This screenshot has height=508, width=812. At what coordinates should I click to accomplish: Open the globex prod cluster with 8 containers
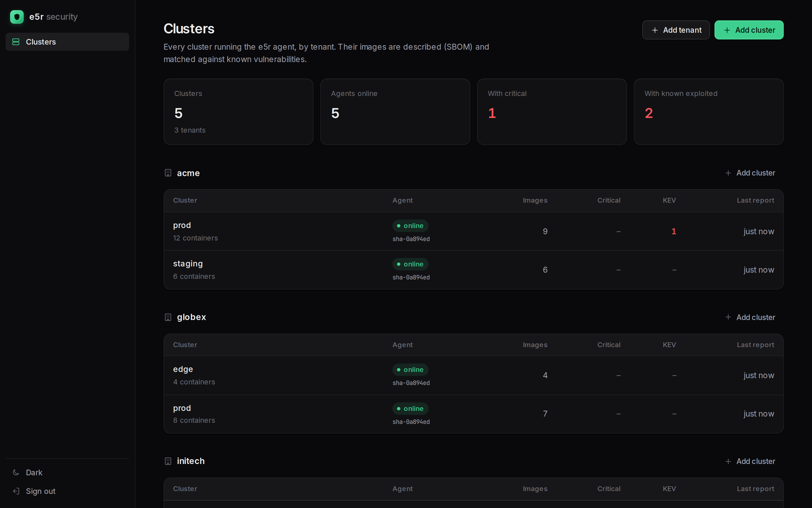coord(473,414)
